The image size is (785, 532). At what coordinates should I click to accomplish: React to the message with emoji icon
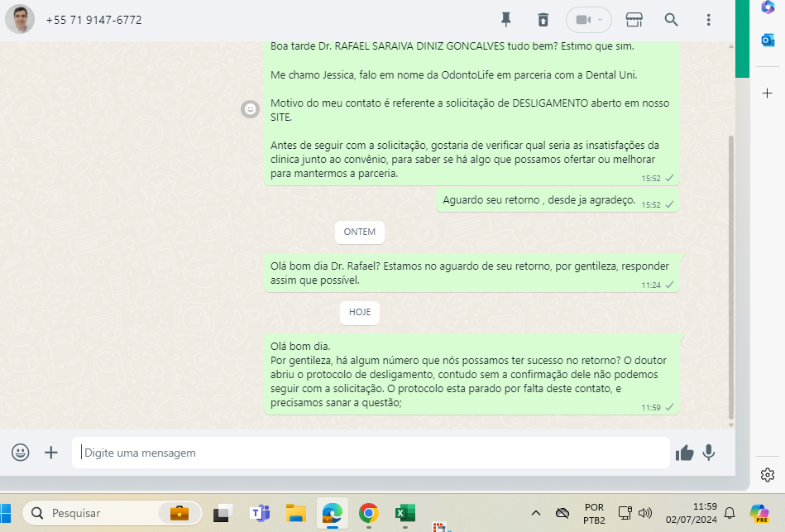pyautogui.click(x=250, y=108)
